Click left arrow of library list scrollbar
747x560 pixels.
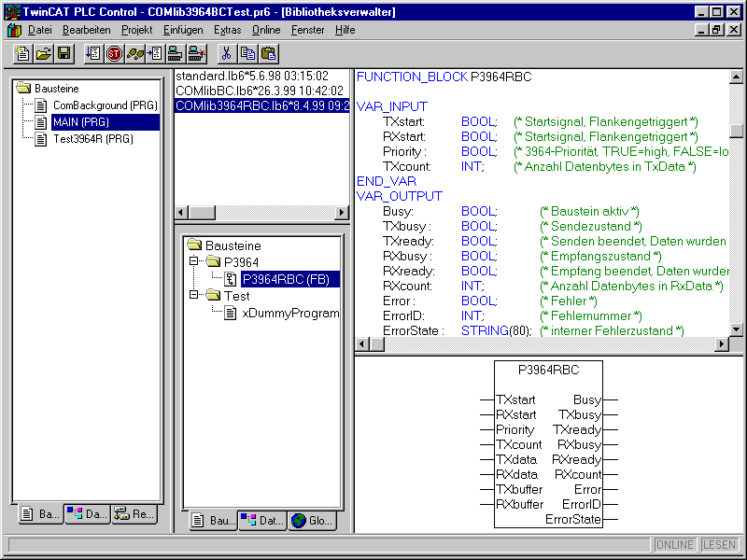(181, 213)
